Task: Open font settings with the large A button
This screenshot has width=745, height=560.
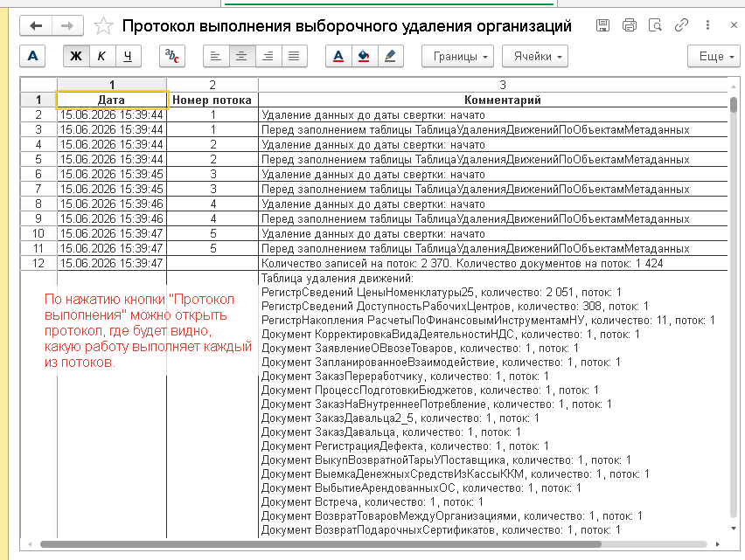Action: 32,56
